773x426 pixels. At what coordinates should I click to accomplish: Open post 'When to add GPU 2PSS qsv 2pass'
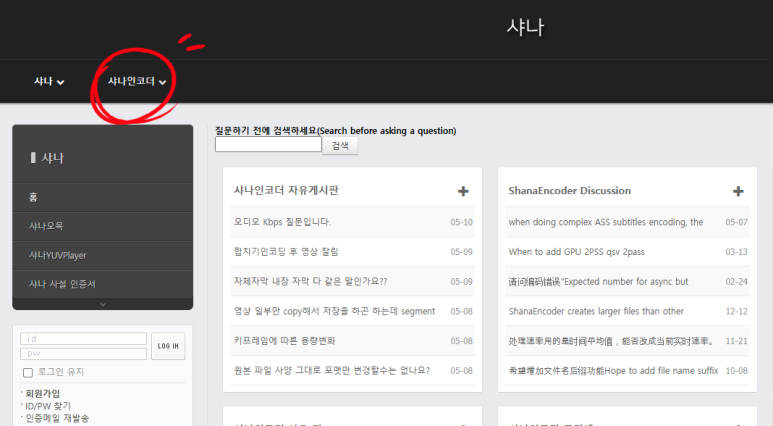576,251
